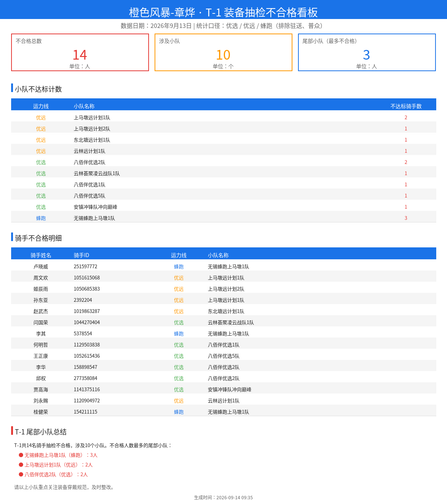Click 蜂跑 tag in row with ID 251597772
Viewport: 447px width, 500px height.
click(179, 266)
